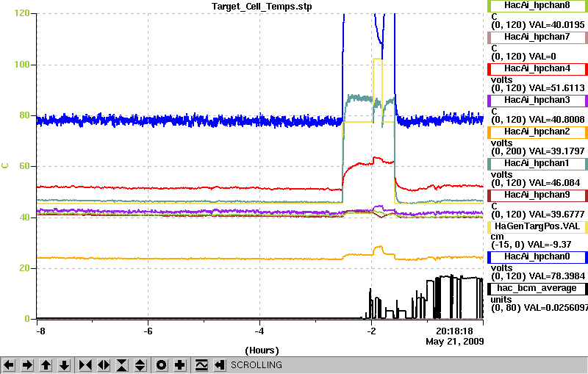Select the HacAi_hpchan7 legend entry

tap(537, 37)
